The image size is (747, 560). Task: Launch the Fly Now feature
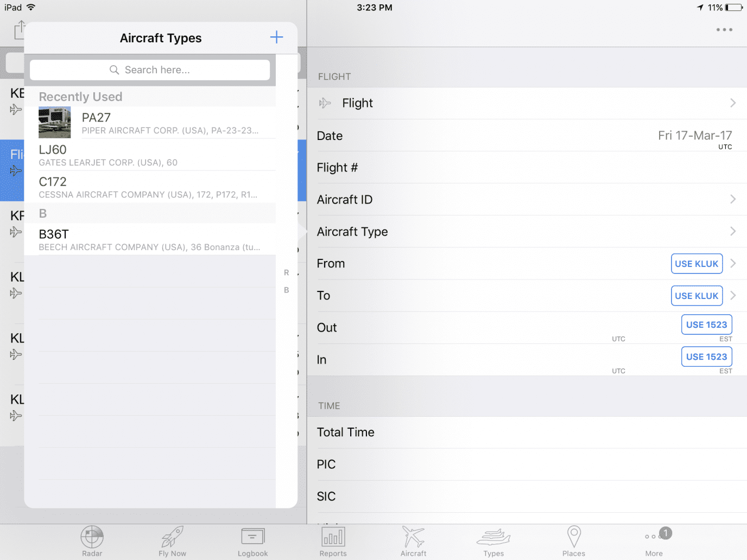tap(172, 540)
